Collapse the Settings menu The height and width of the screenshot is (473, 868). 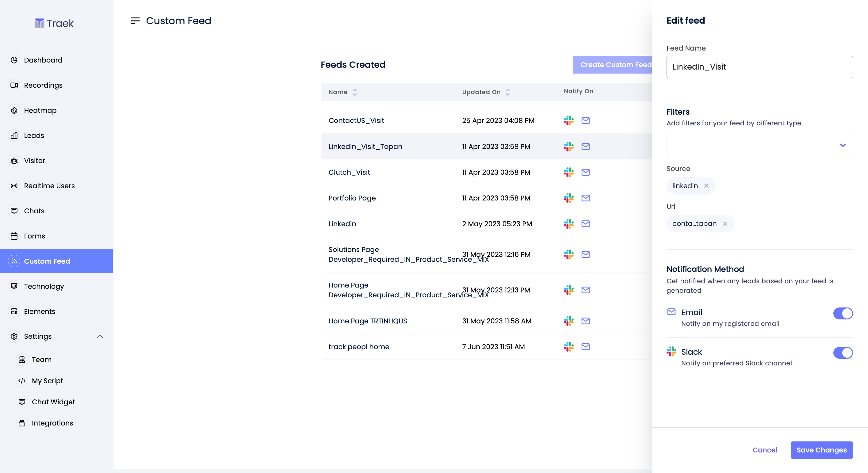tap(100, 336)
